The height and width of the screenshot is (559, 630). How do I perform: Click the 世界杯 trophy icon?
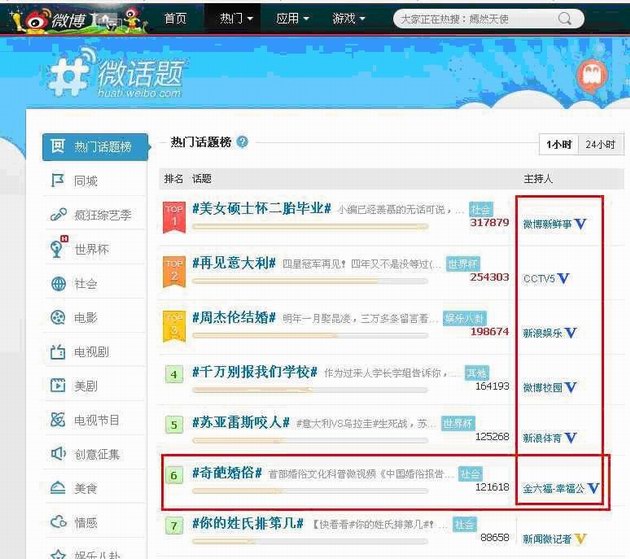pos(57,248)
